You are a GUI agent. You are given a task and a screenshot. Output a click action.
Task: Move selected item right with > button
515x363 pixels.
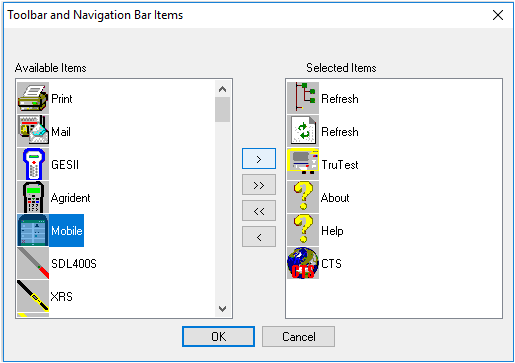click(x=259, y=159)
